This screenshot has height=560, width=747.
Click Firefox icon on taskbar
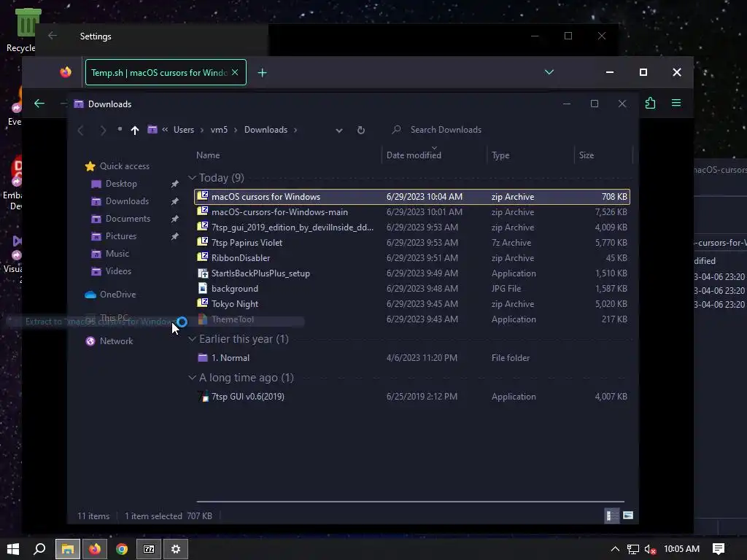click(x=95, y=549)
